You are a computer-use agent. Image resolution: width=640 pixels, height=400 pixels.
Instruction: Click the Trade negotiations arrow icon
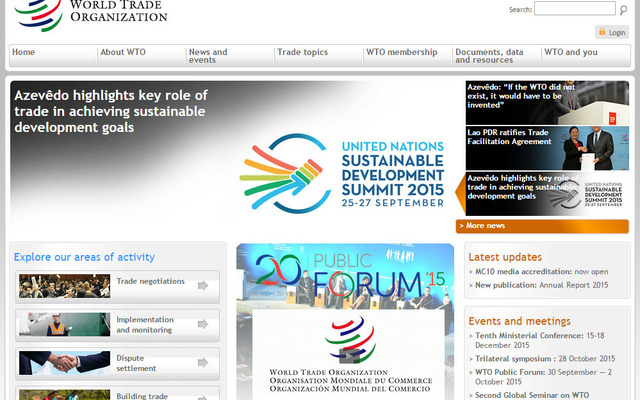[203, 286]
